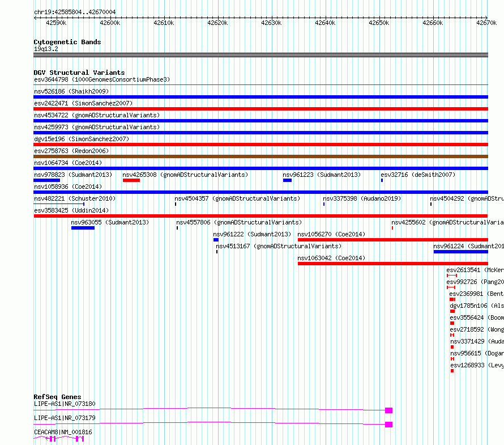The width and height of the screenshot is (504, 445).
Task: Select the blue nsv961224 variant bar
Action: pyautogui.click(x=461, y=252)
